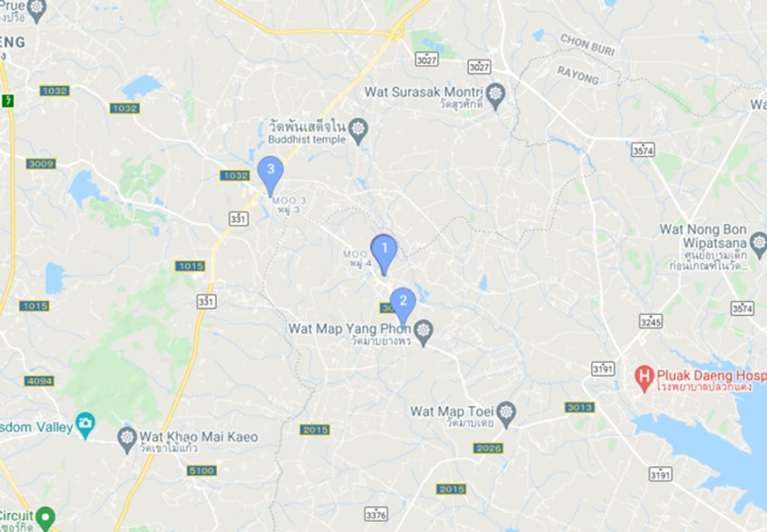Screen dimensions: 767x532
Task: Click route 3245 road shield
Action: (650, 322)
